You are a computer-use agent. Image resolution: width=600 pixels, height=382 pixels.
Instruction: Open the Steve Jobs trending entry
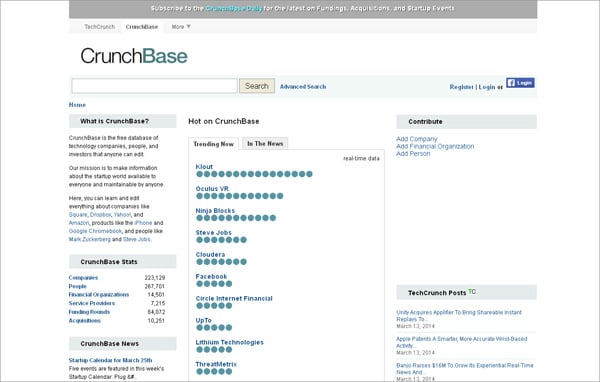(x=214, y=232)
